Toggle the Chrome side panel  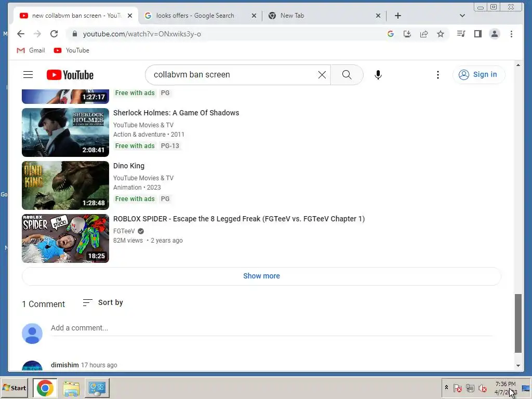478,34
